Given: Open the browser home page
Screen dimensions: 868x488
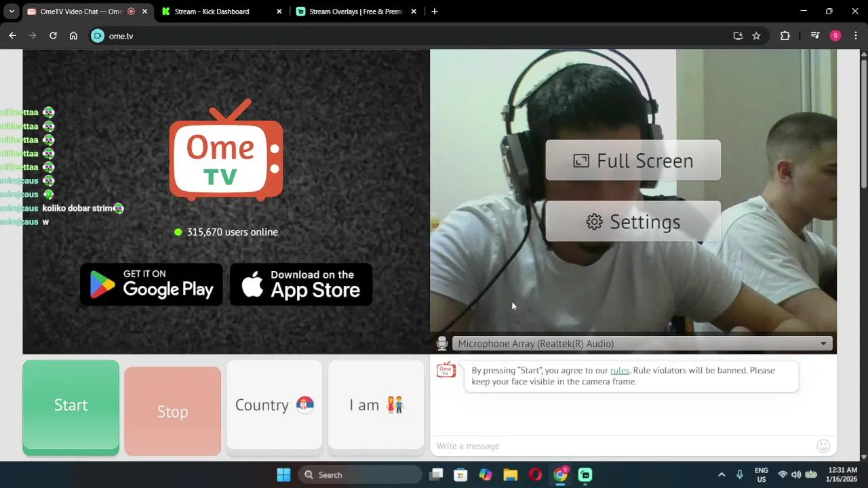Looking at the screenshot, I should pyautogui.click(x=73, y=36).
